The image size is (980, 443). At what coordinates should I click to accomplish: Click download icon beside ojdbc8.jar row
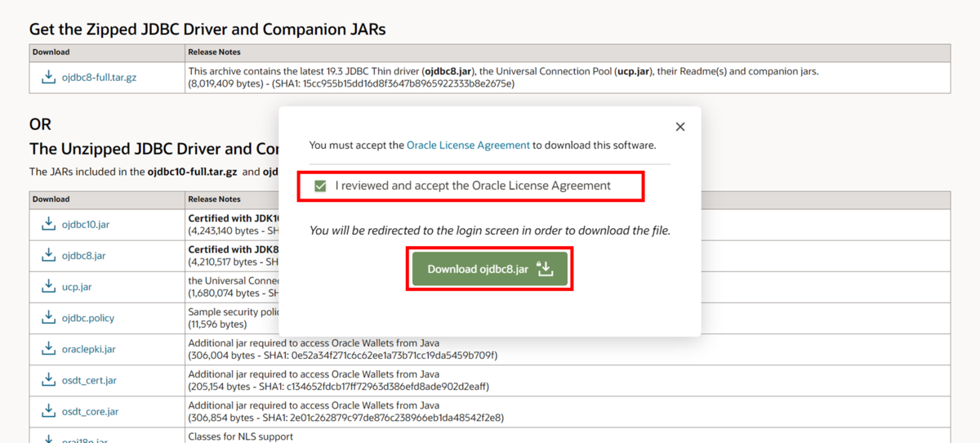(x=47, y=255)
